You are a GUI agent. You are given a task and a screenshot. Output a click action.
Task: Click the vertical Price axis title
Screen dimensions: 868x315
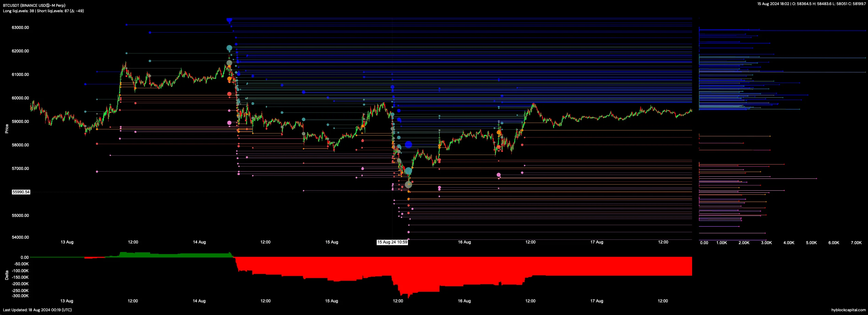click(x=7, y=129)
